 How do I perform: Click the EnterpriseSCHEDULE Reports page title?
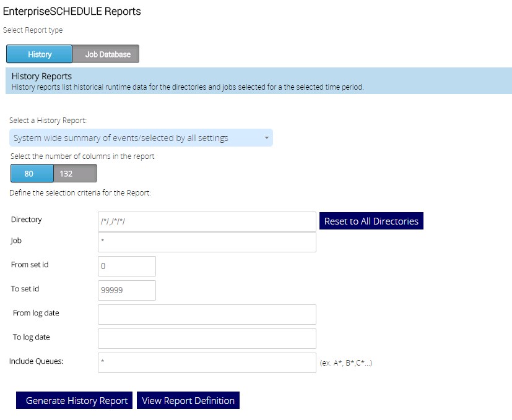coord(72,11)
